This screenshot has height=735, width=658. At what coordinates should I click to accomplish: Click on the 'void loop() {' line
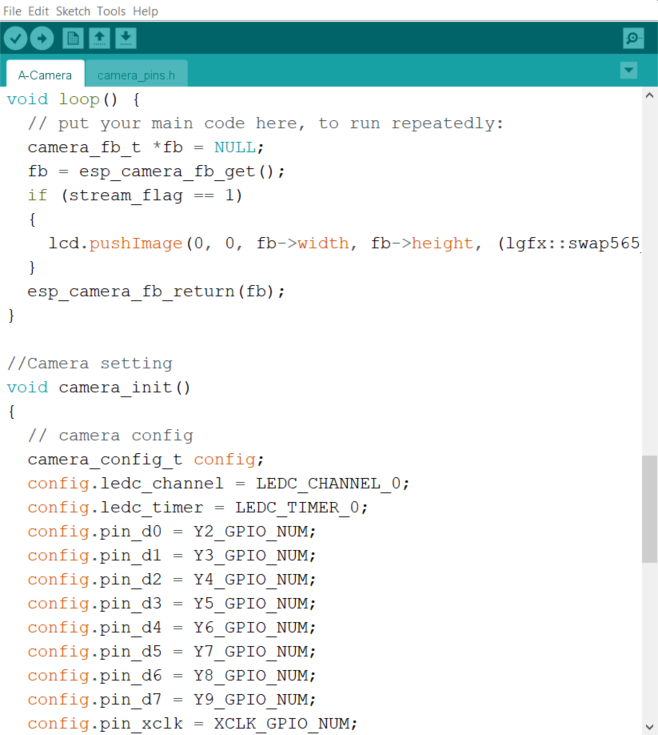pyautogui.click(x=73, y=99)
